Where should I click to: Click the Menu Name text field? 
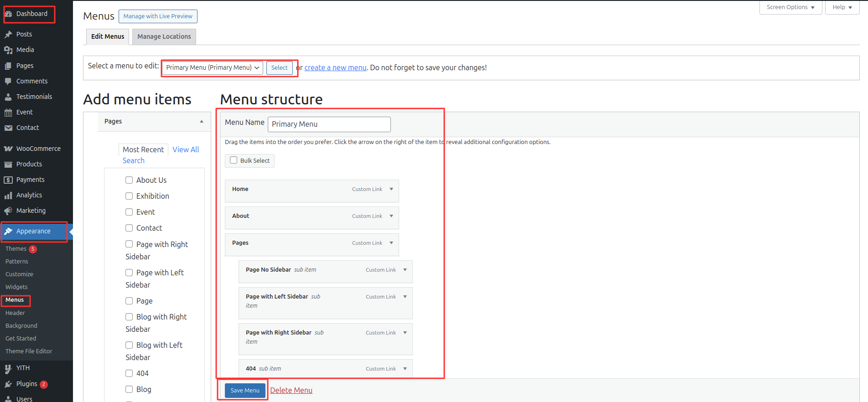[x=329, y=124]
